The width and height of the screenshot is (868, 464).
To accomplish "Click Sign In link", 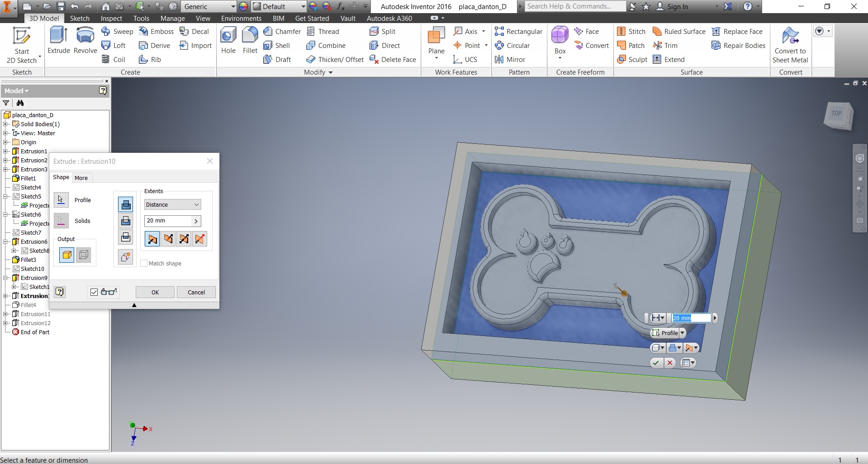I will [x=678, y=6].
